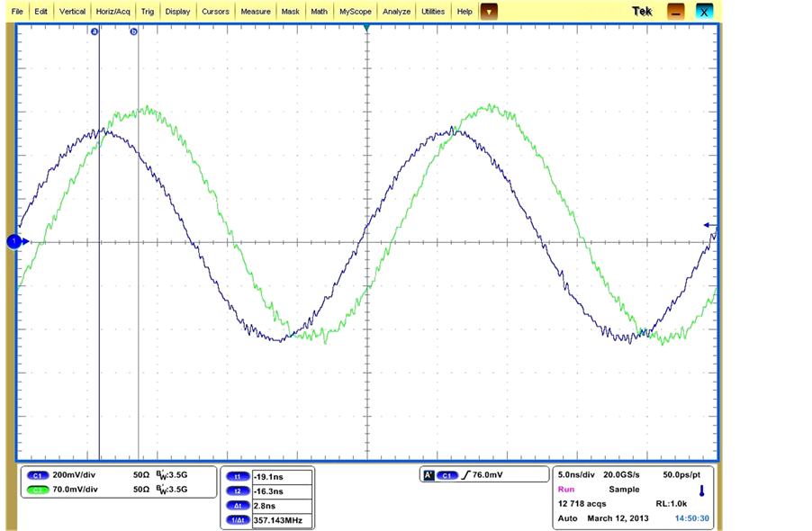The height and width of the screenshot is (531, 812).
Task: Click the 5.0ns/div timebase readout
Action: tap(576, 474)
